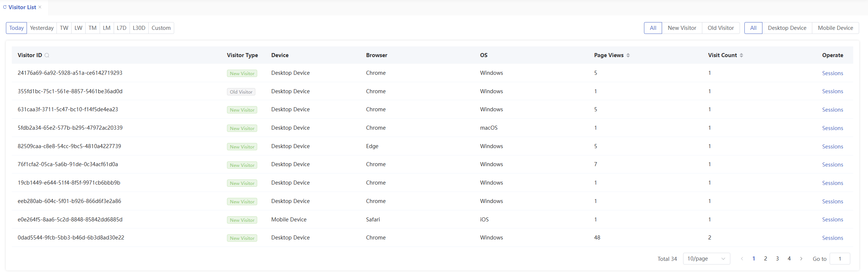Open the 10/page size dropdown
The image size is (868, 273).
point(706,259)
